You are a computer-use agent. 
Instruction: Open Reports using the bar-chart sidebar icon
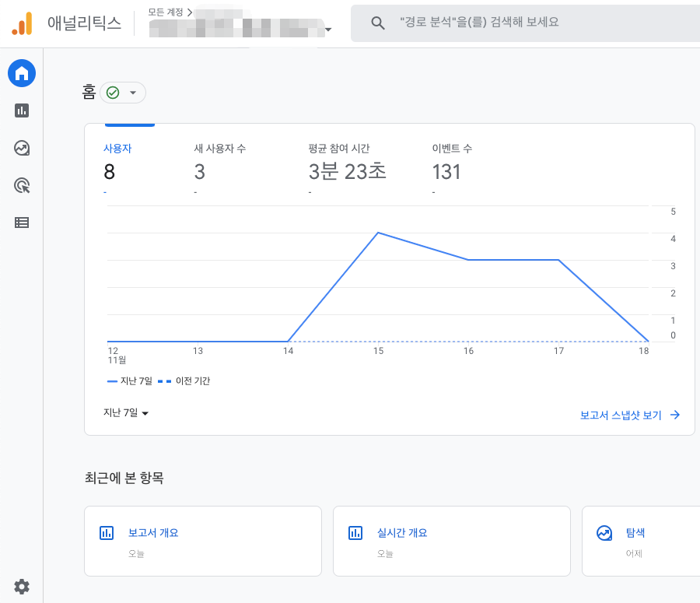coord(21,110)
